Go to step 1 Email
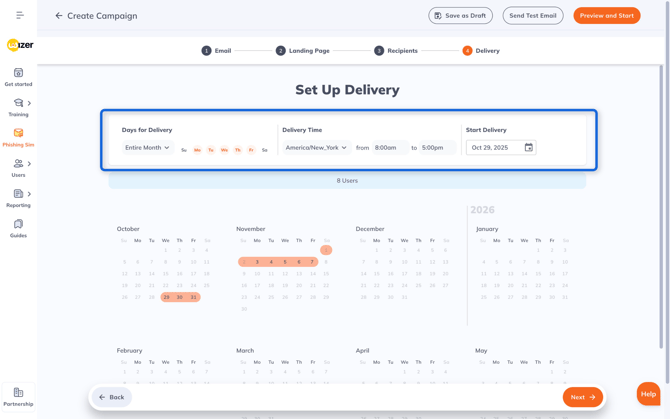670x419 pixels. coord(216,51)
